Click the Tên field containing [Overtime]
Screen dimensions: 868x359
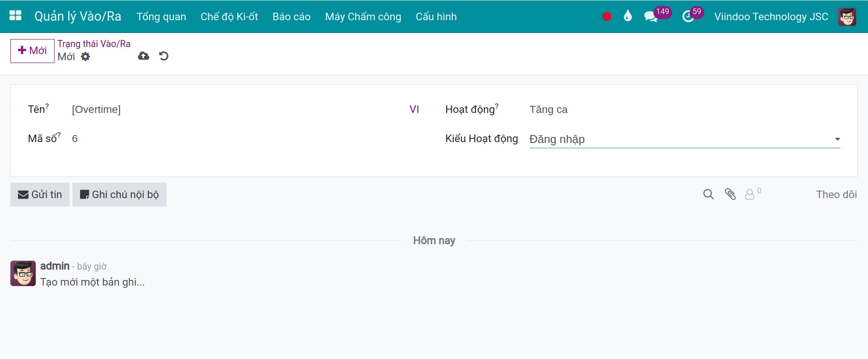(238, 109)
